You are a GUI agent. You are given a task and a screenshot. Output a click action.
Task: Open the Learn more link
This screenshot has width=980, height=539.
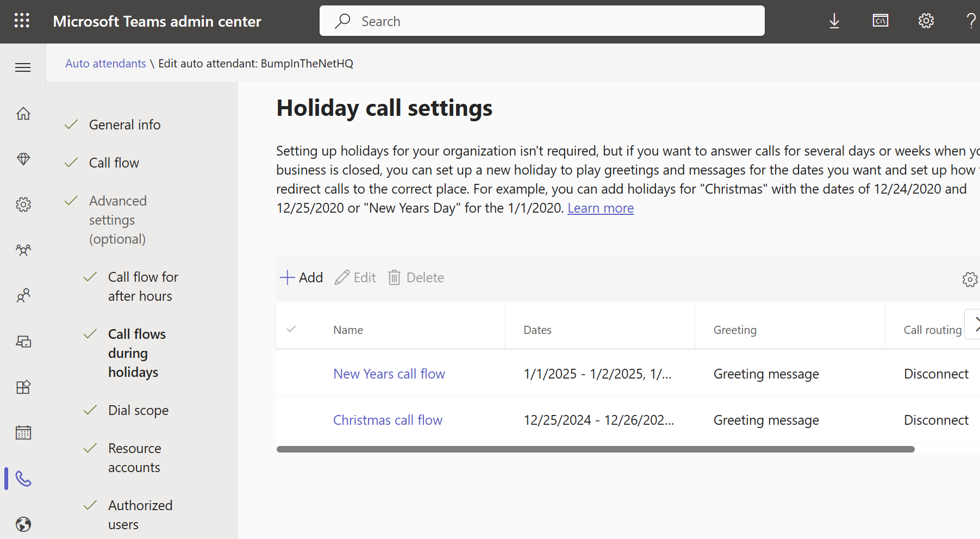point(600,208)
